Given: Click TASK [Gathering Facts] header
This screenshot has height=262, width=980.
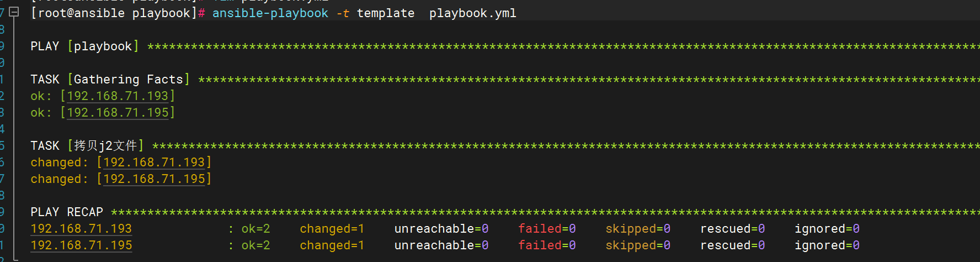Looking at the screenshot, I should click(110, 80).
